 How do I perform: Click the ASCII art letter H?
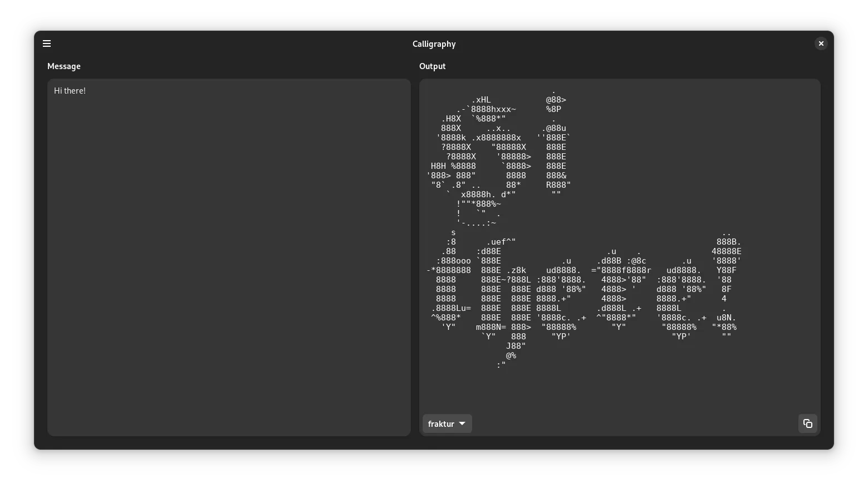coord(479,156)
